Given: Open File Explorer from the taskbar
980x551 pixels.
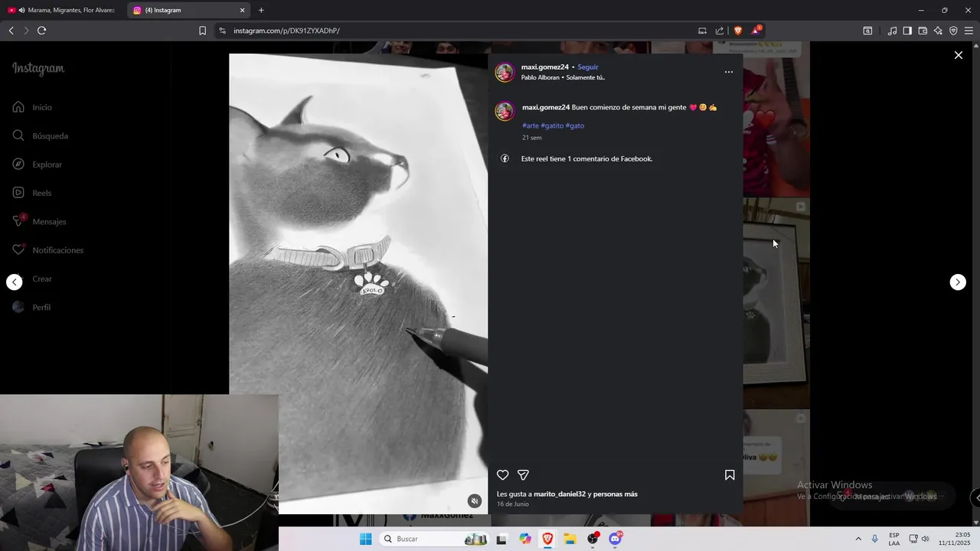Looking at the screenshot, I should click(x=570, y=539).
